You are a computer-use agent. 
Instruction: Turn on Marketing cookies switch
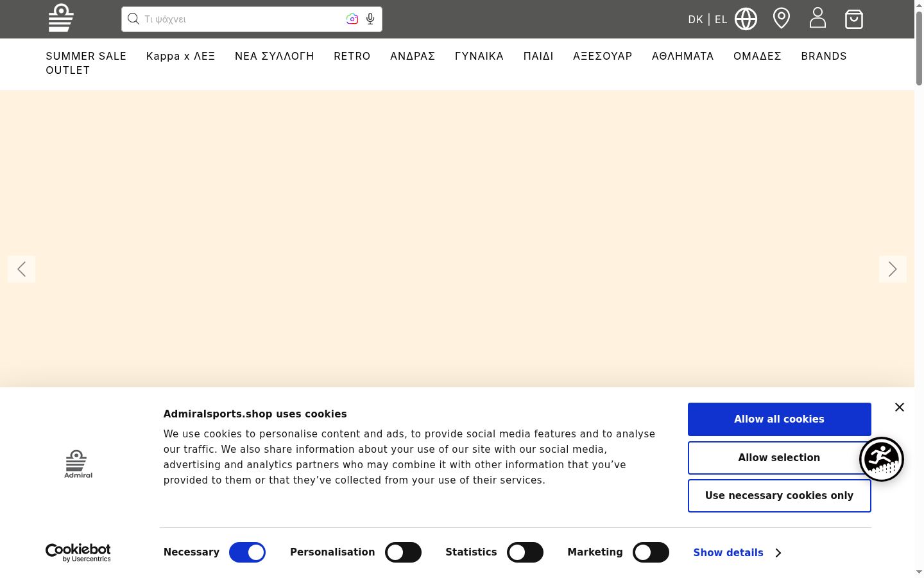pyautogui.click(x=651, y=552)
